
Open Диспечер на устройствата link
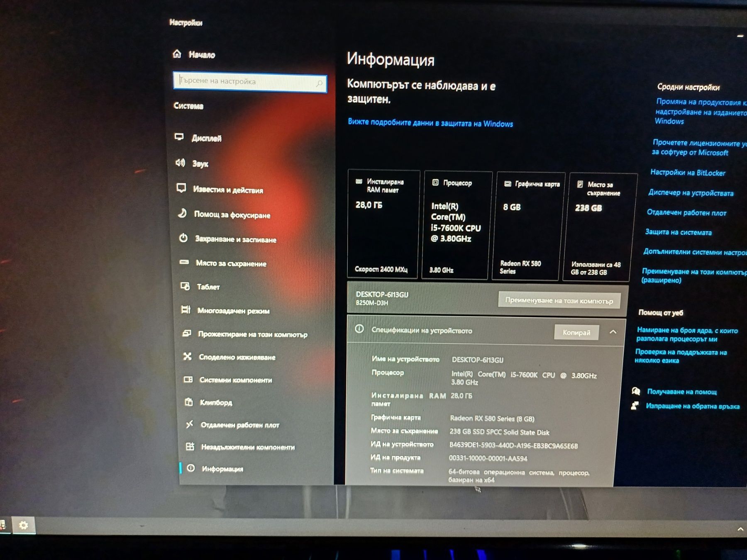click(691, 192)
